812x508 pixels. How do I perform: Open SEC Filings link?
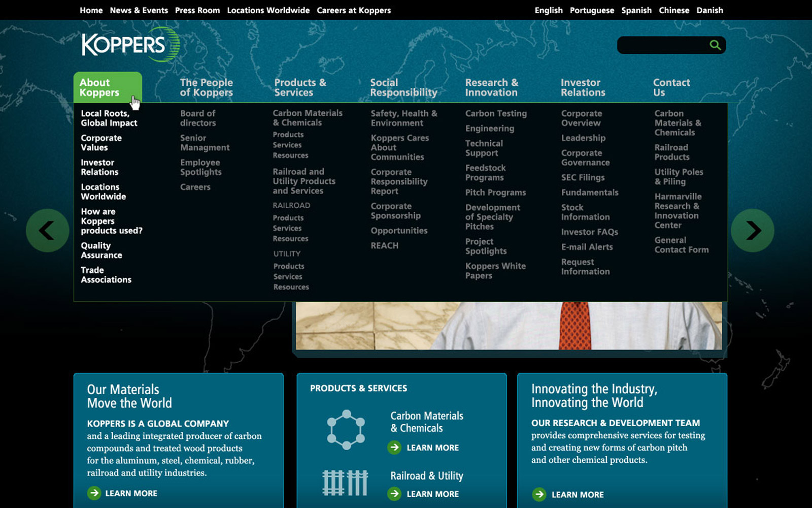point(583,177)
